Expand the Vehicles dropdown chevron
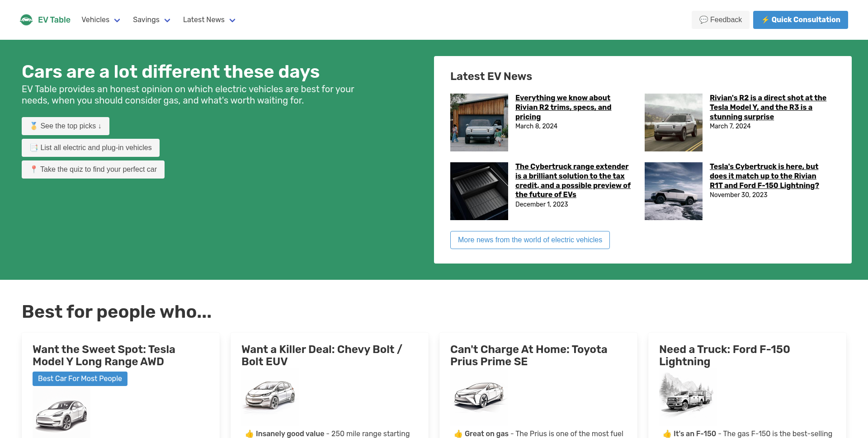The image size is (868, 438). tap(117, 20)
